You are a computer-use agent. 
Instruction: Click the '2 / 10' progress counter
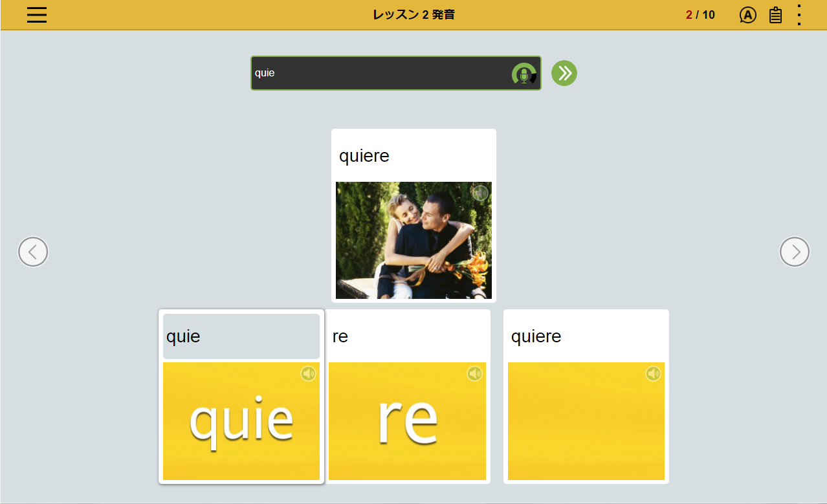click(x=700, y=15)
